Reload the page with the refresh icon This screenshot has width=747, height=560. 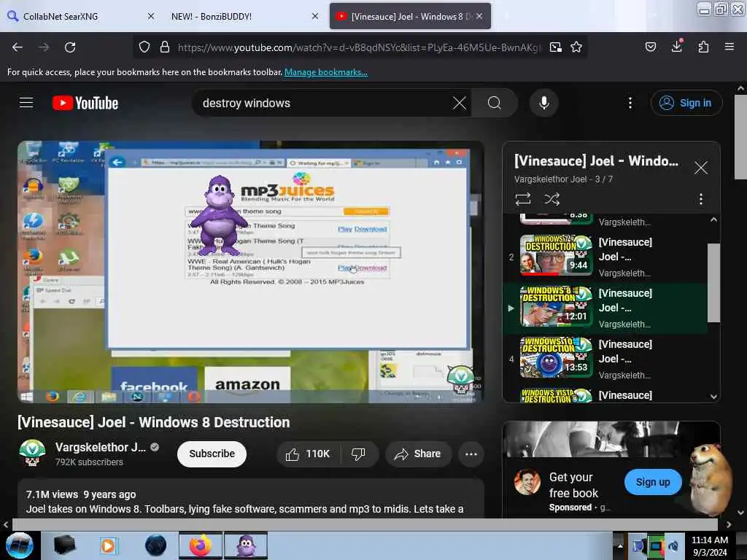coord(70,47)
